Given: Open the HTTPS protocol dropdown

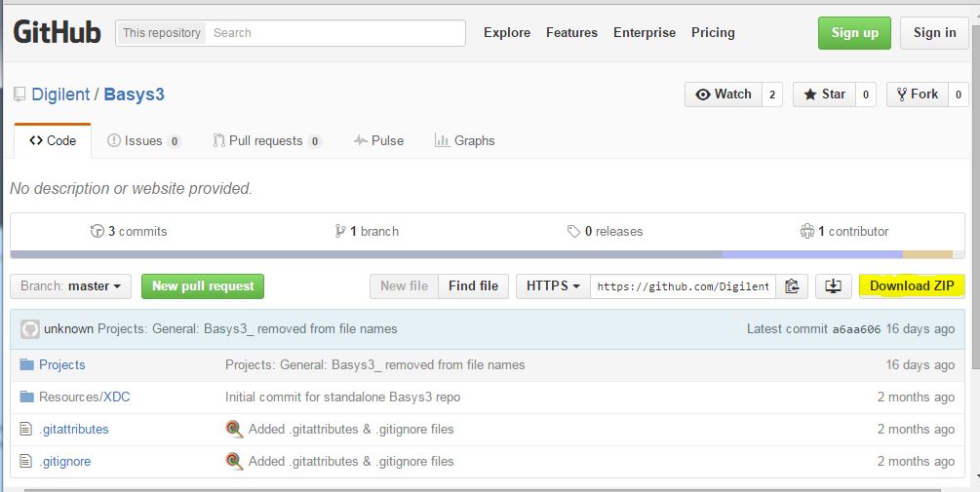Looking at the screenshot, I should pos(553,286).
